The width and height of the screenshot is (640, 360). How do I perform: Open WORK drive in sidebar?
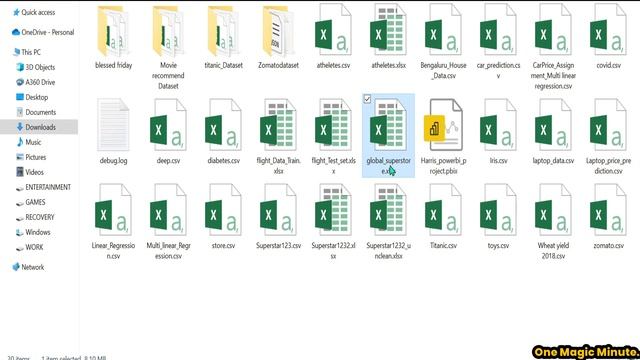click(29, 247)
